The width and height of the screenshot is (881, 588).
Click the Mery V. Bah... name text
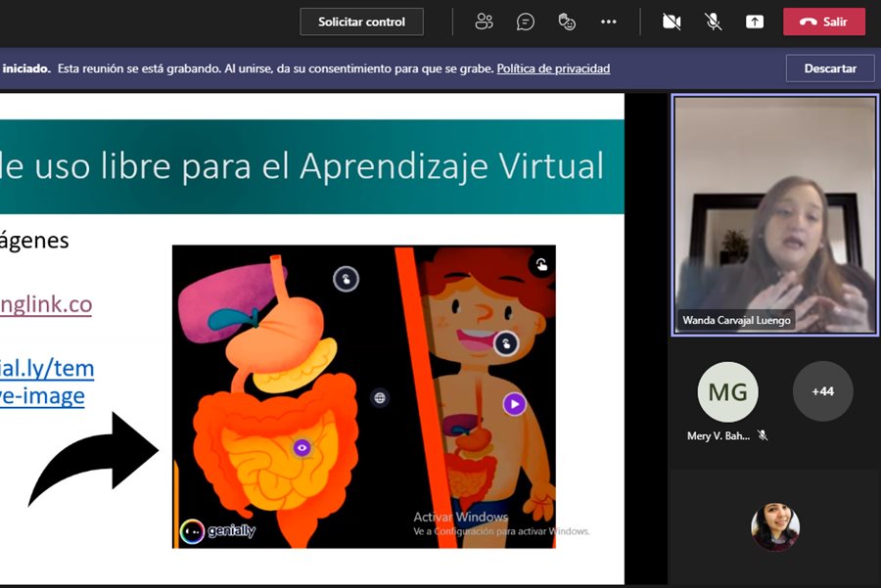pos(719,435)
